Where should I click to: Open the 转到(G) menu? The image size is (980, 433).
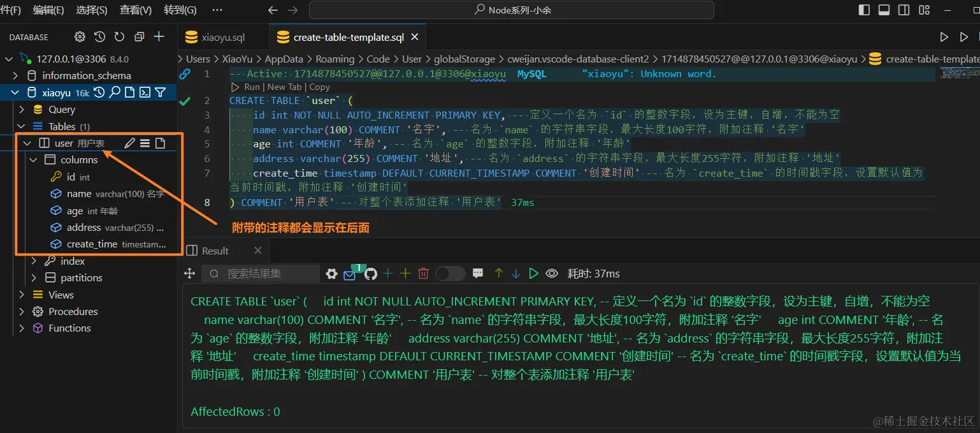pos(180,10)
